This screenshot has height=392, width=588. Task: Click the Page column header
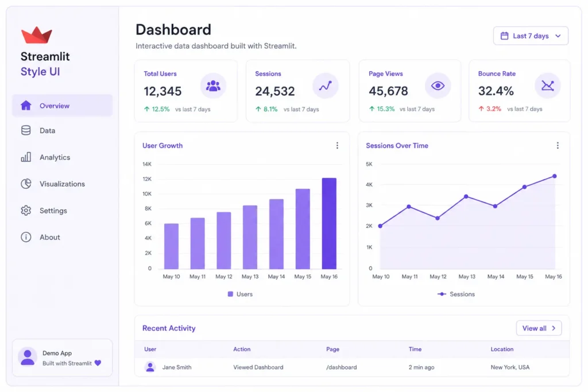click(332, 349)
